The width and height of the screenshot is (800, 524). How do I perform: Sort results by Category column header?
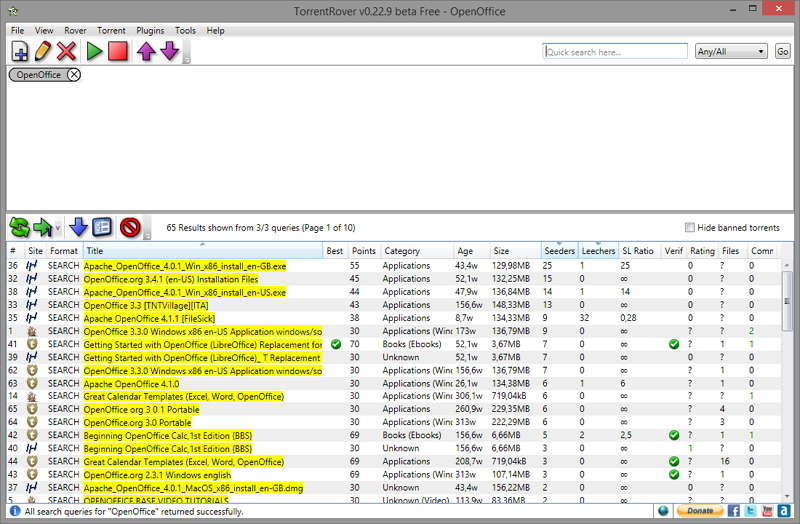(417, 251)
